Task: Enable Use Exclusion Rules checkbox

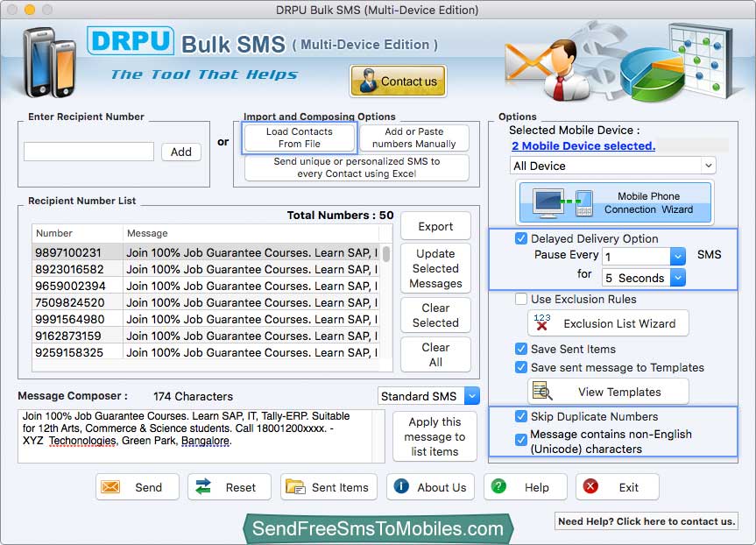Action: 520,299
